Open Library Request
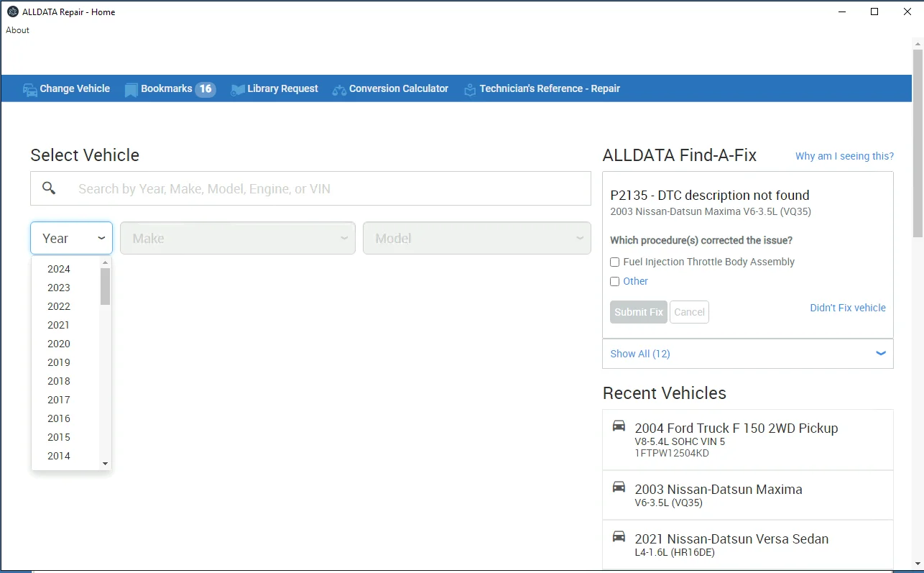Screen dimensions: 924x573 274,89
